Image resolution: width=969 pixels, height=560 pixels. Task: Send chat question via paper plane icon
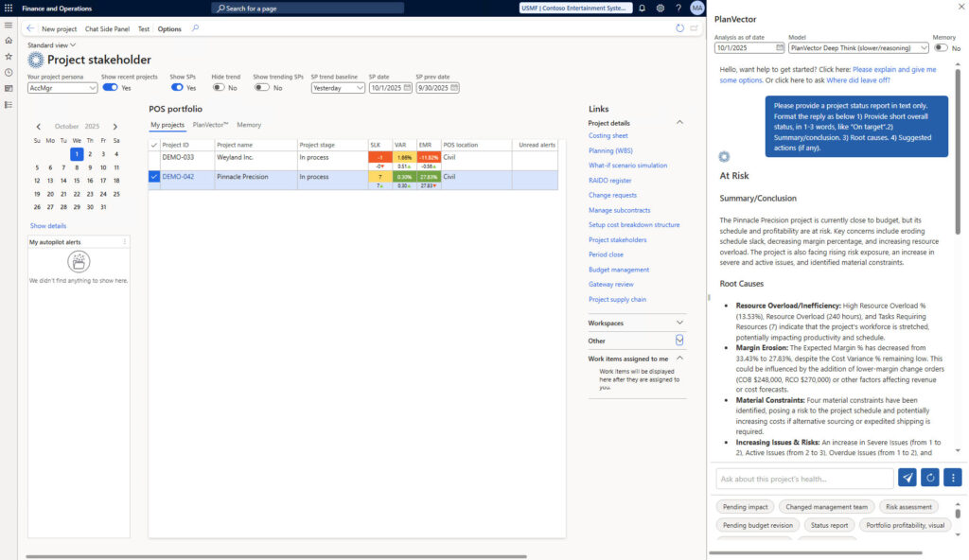[907, 478]
